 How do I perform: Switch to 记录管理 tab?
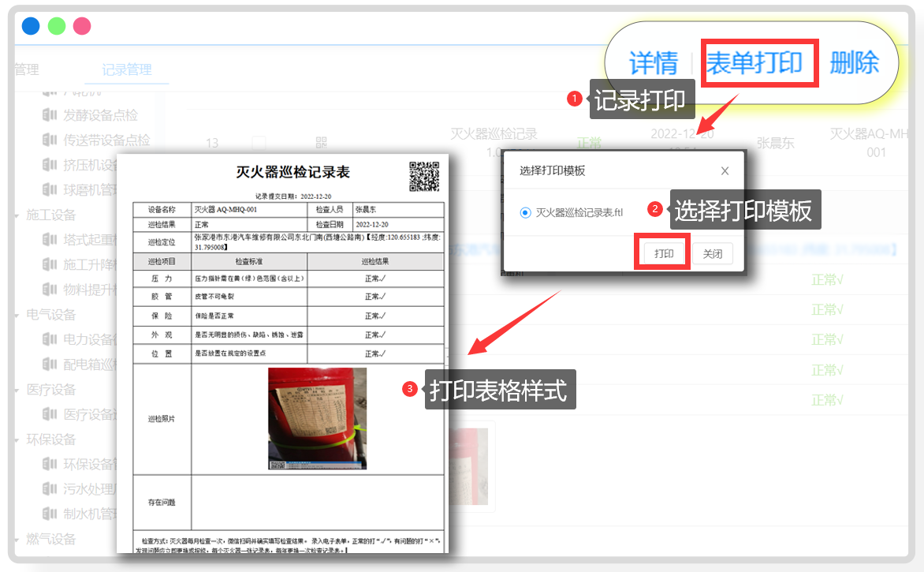coord(127,69)
